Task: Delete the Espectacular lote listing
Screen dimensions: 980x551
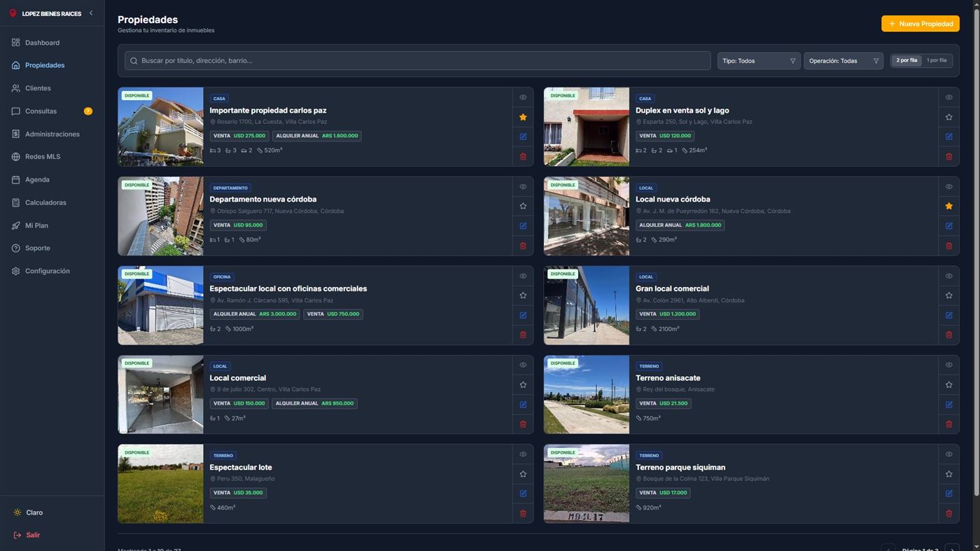Action: pyautogui.click(x=523, y=513)
